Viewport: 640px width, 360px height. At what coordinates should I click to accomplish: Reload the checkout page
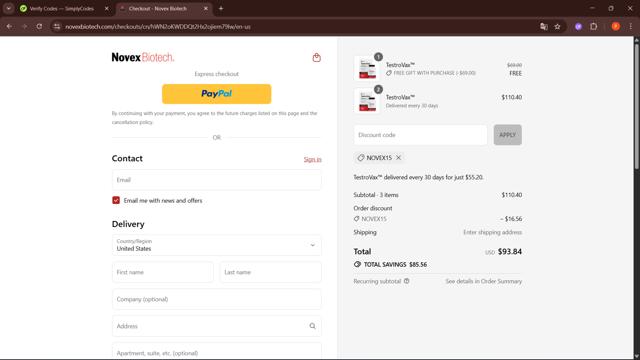tap(39, 27)
